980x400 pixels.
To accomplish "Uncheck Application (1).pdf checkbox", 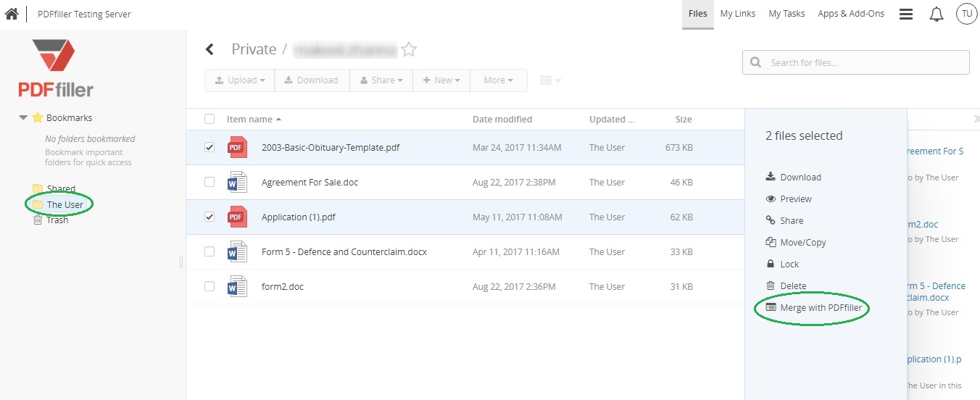I will pos(209,217).
